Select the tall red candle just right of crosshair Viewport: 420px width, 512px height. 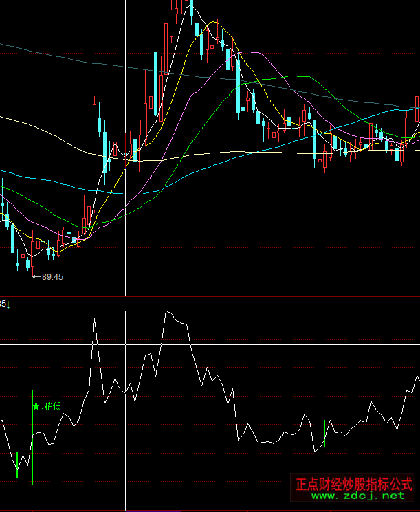(140, 153)
